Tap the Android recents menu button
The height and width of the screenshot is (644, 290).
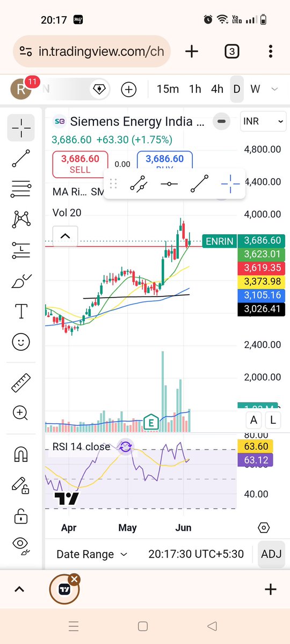coord(74,626)
